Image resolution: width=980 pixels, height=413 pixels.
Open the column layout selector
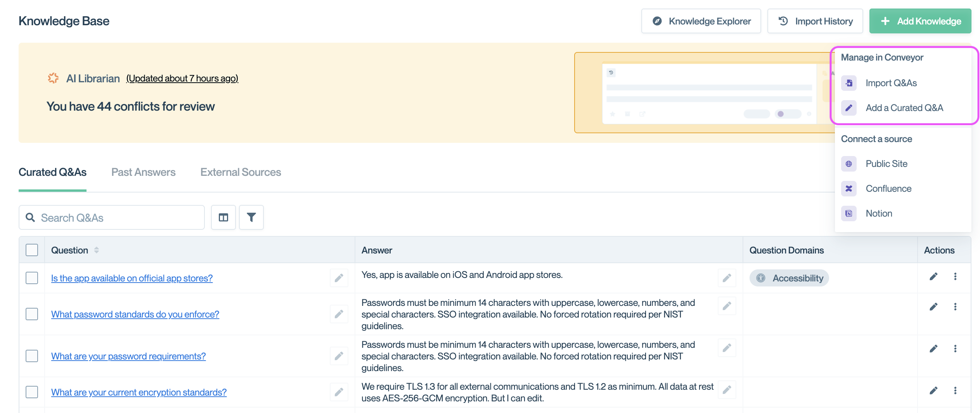pos(223,217)
